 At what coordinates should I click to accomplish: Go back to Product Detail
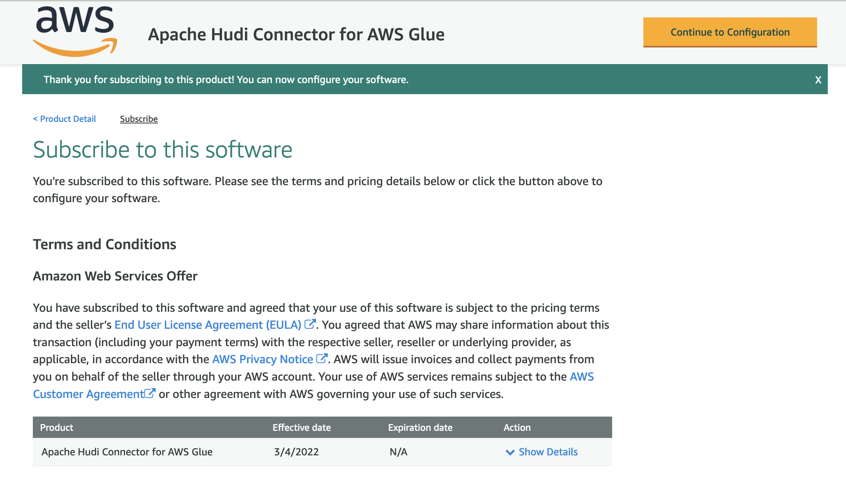point(64,119)
